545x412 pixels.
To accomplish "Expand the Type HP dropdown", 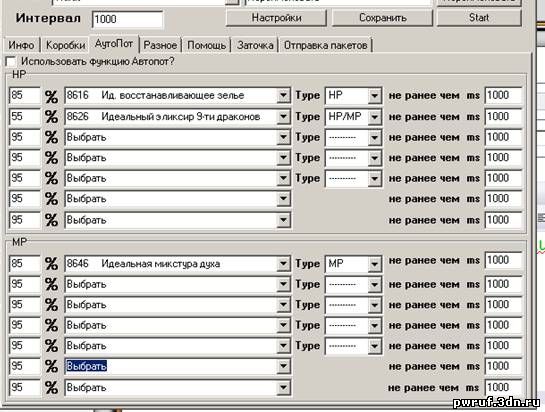I will (x=374, y=95).
